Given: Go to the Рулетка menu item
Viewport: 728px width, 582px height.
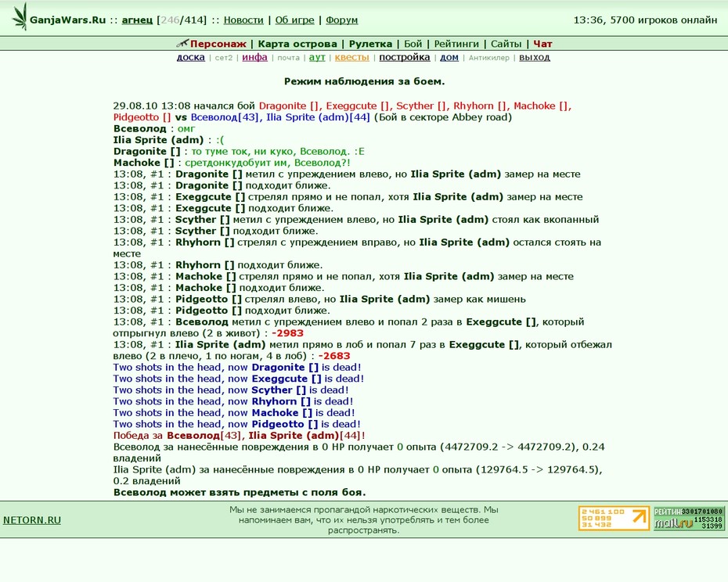Looking at the screenshot, I should [x=370, y=44].
